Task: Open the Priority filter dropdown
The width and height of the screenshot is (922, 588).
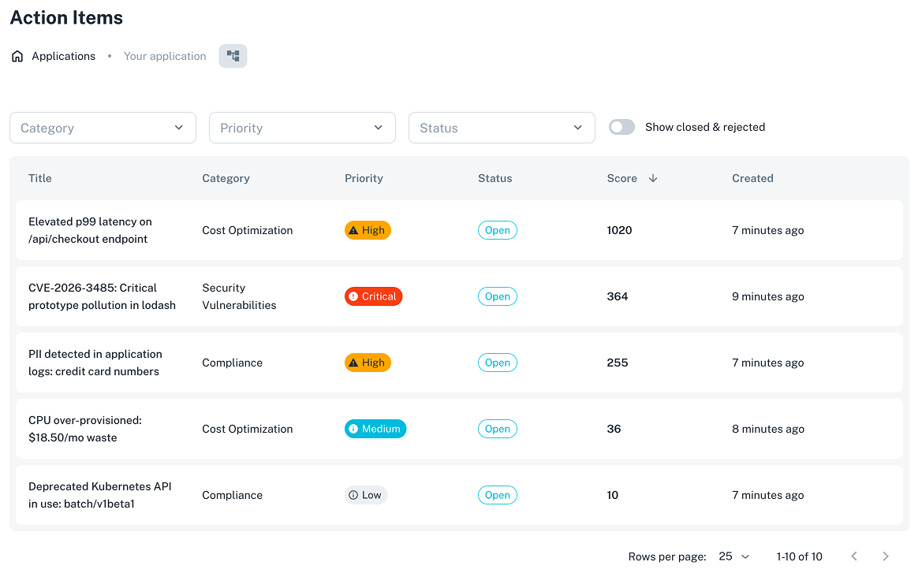Action: [x=302, y=127]
